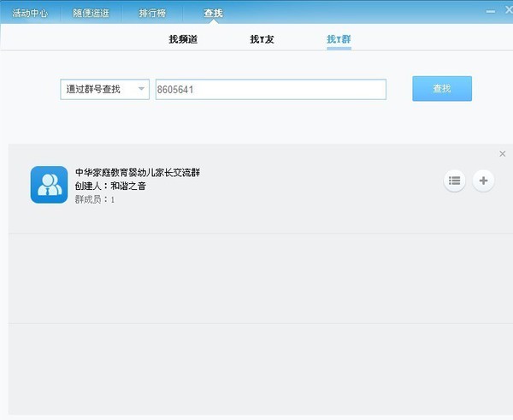Click the dropdown arrow beside 通过群号查找
Image resolution: width=513 pixels, height=420 pixels.
coord(141,89)
